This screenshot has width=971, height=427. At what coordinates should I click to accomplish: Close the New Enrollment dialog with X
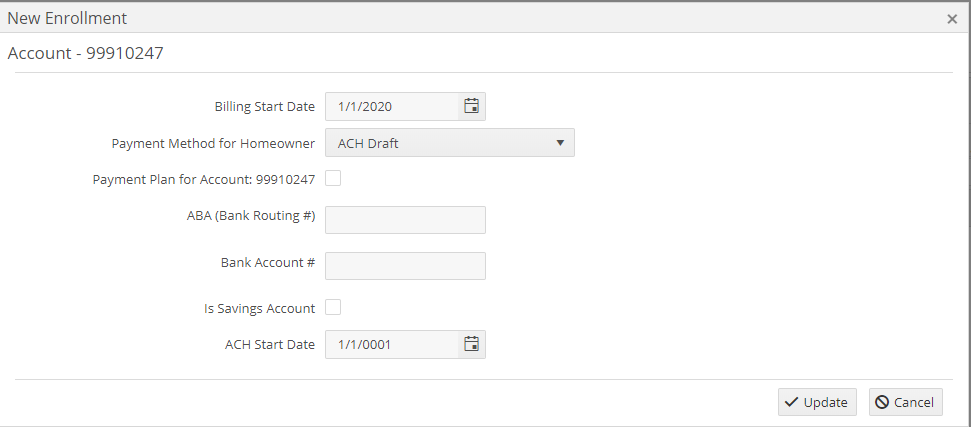pos(952,19)
